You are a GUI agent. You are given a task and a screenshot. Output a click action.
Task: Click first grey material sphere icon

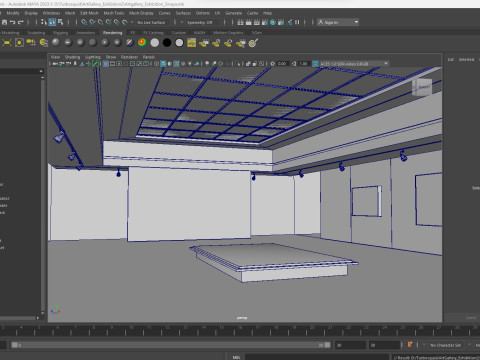pos(56,43)
